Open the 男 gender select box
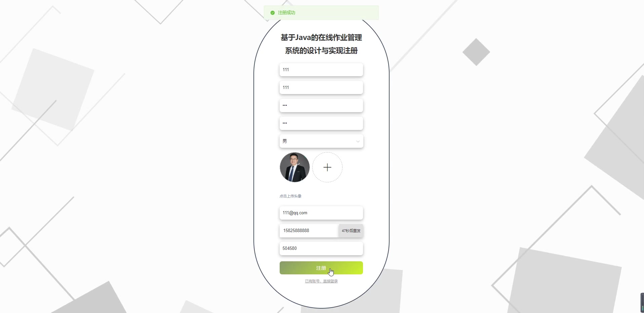 coord(321,141)
